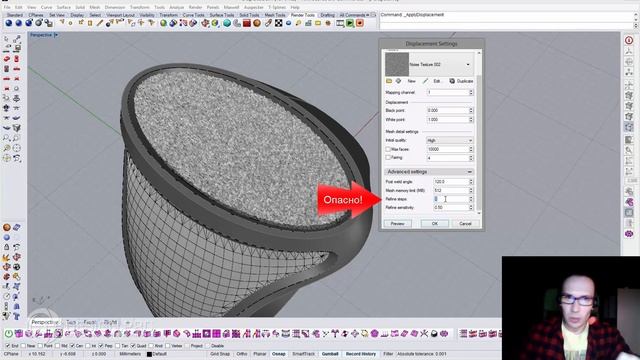Click the orange sphere material icon

click(257, 23)
